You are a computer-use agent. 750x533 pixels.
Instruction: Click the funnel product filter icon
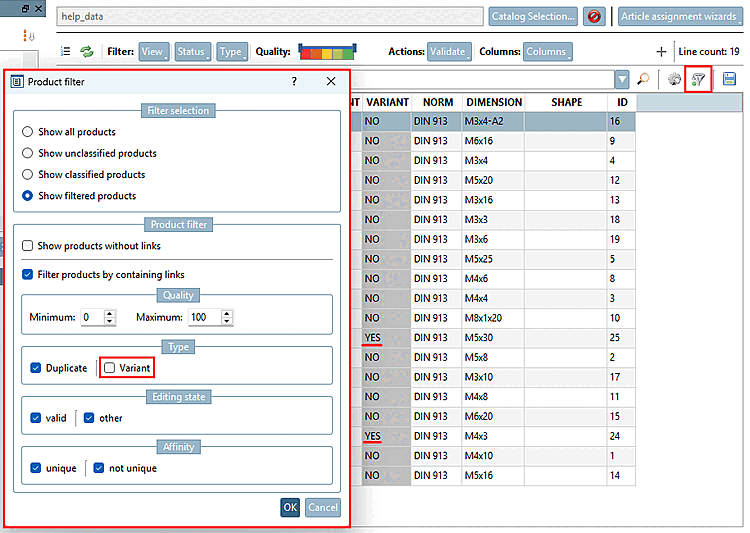(x=698, y=79)
